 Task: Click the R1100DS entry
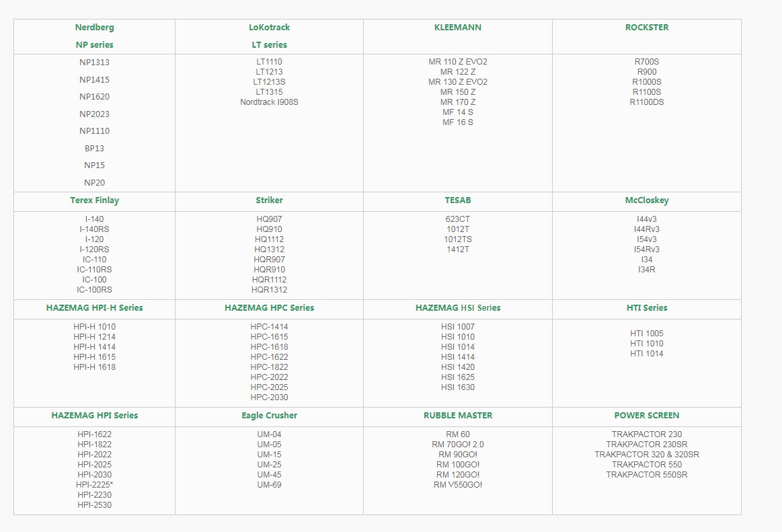[647, 102]
